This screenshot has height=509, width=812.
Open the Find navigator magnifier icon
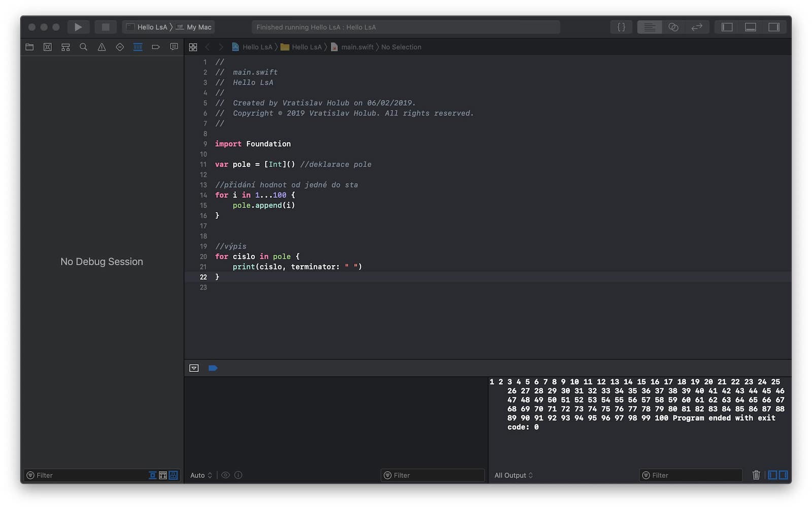pyautogui.click(x=84, y=47)
